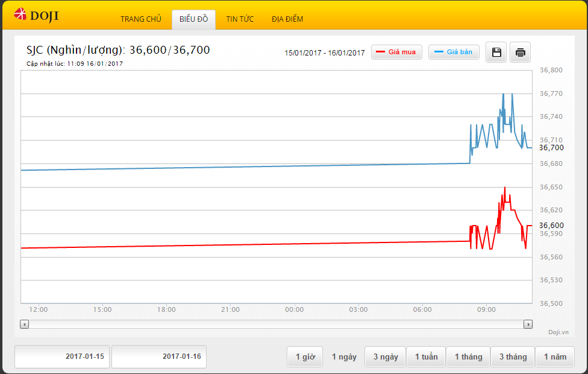
Task: Click the 36,600 current buy price label
Action: (x=551, y=225)
